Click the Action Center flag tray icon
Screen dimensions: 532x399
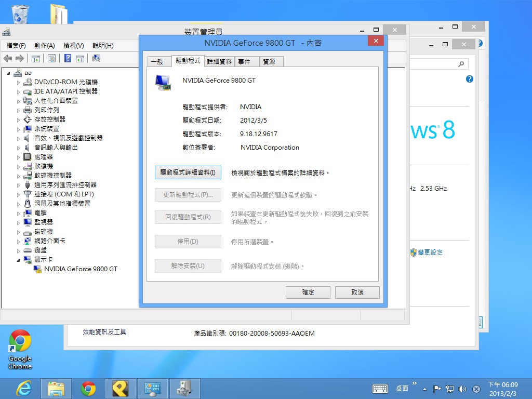[437, 389]
